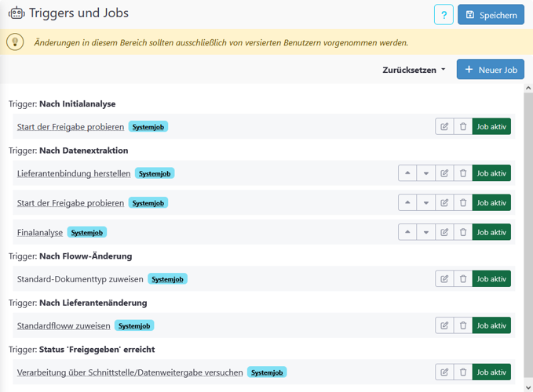
Task: Create a new job with Neuer Job
Action: [491, 70]
